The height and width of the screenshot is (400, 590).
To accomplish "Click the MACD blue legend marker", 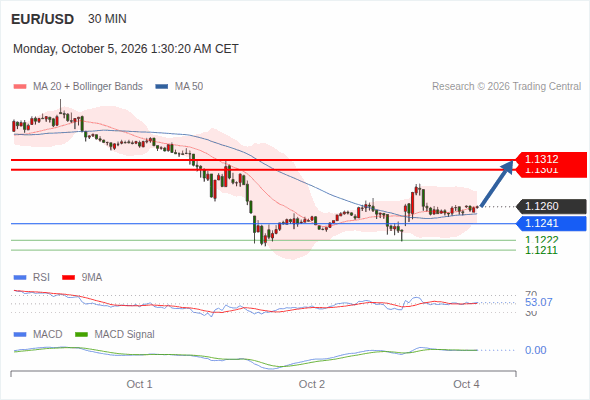I will 20,335.
